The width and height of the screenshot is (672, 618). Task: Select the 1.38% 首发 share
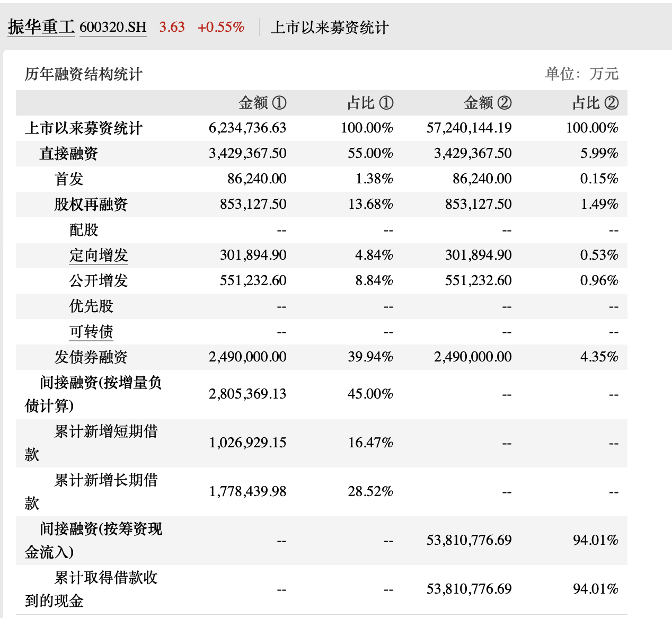[x=374, y=179]
